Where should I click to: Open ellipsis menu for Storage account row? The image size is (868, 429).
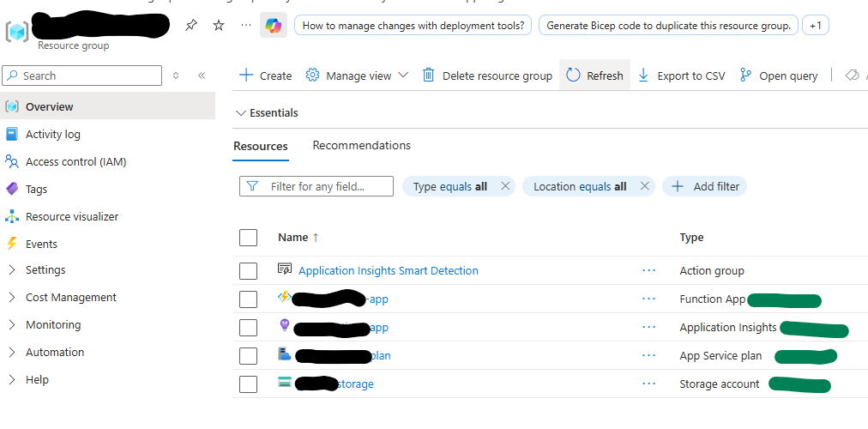click(x=648, y=383)
